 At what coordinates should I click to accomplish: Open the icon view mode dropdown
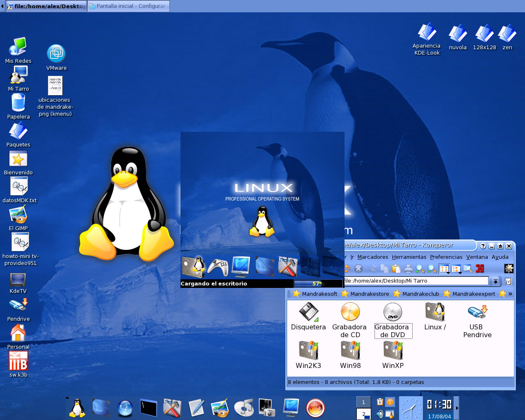445,269
